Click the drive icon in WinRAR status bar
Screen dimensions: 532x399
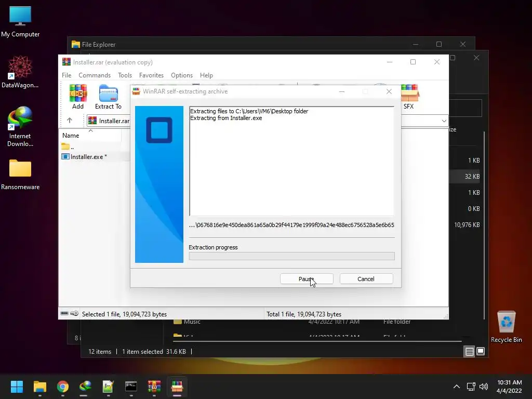point(64,313)
